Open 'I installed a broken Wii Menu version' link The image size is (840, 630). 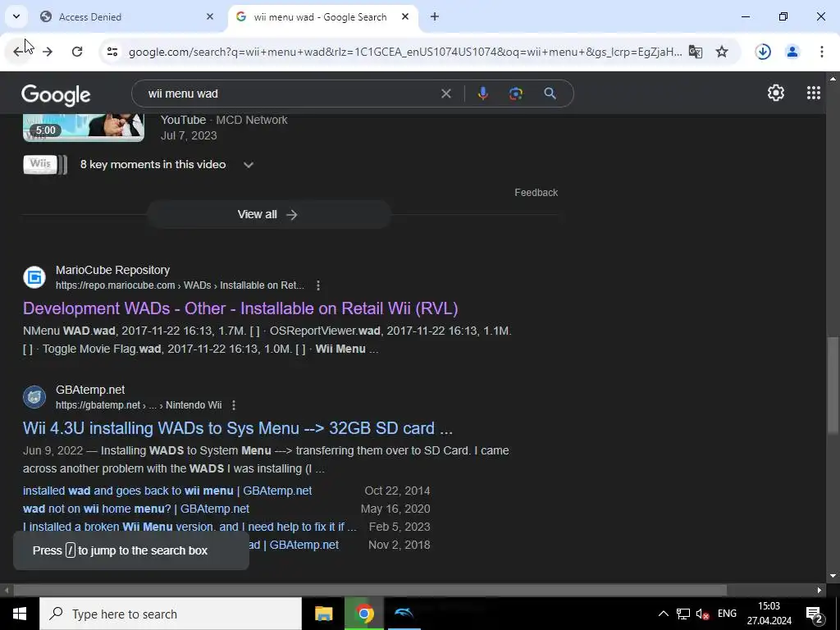[x=189, y=527]
